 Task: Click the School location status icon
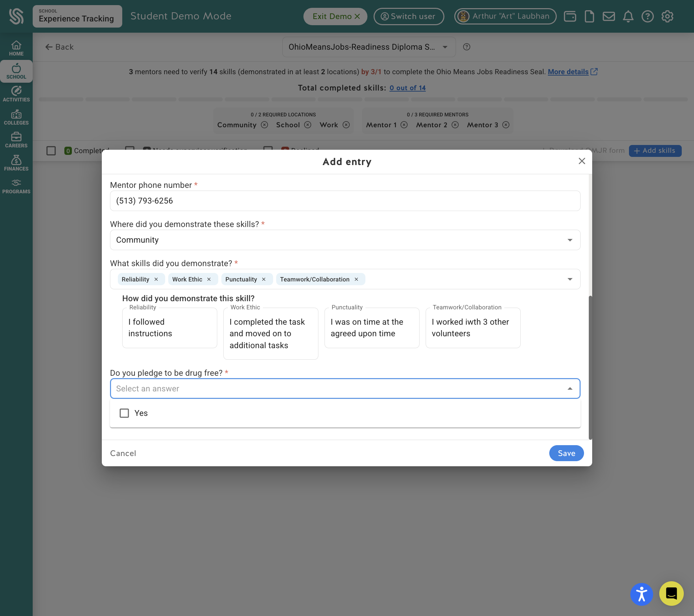(307, 125)
